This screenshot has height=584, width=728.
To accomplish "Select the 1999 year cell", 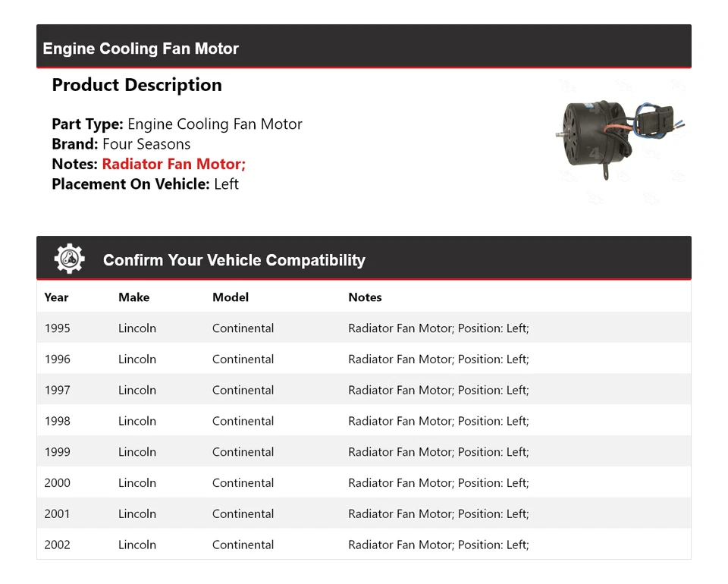I will pyautogui.click(x=57, y=452).
